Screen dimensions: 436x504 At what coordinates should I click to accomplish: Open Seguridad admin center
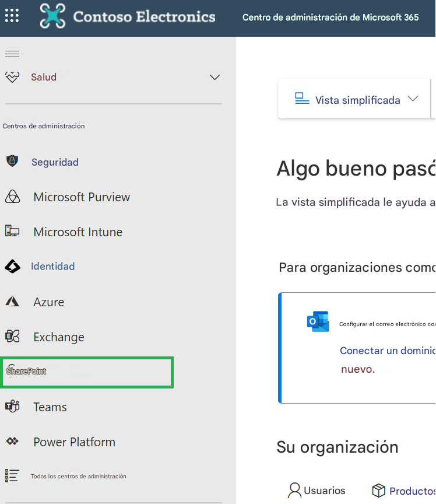click(x=55, y=162)
